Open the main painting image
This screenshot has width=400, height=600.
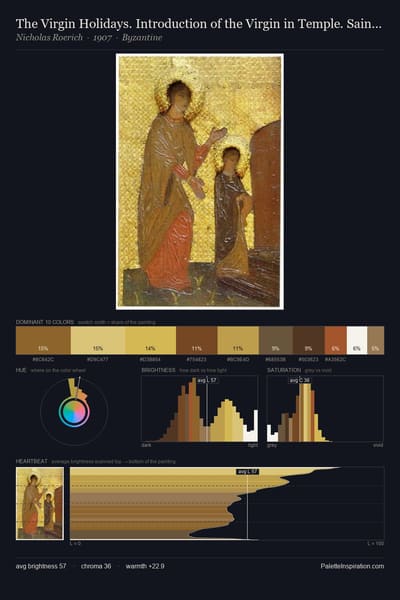click(x=200, y=181)
